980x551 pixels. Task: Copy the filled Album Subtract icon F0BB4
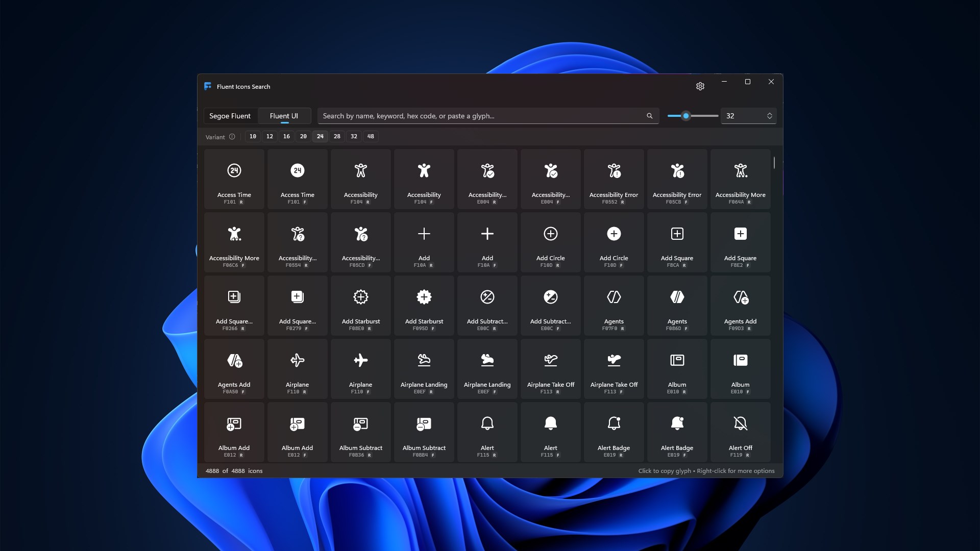pyautogui.click(x=424, y=432)
